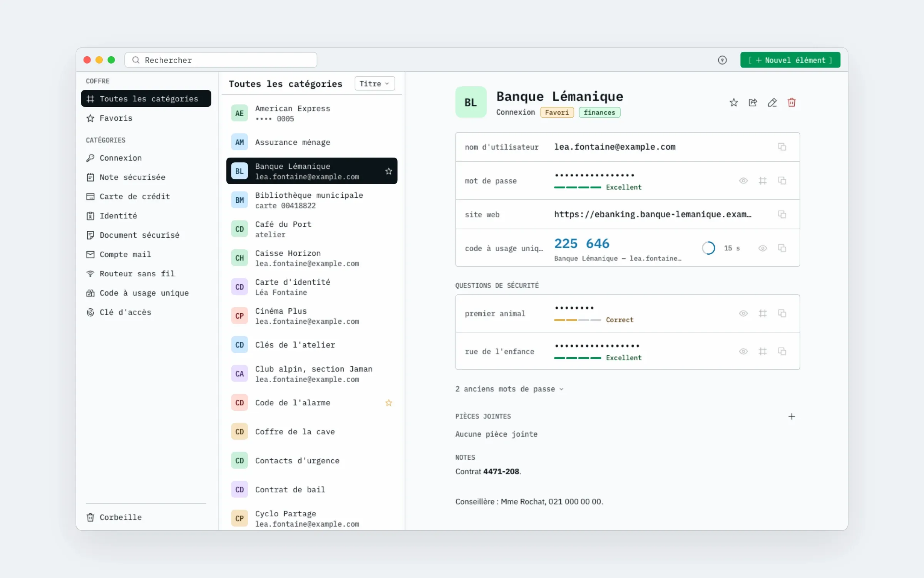Image resolution: width=924 pixels, height=578 pixels.
Task: Open the Corbeille
Action: [x=146, y=517]
